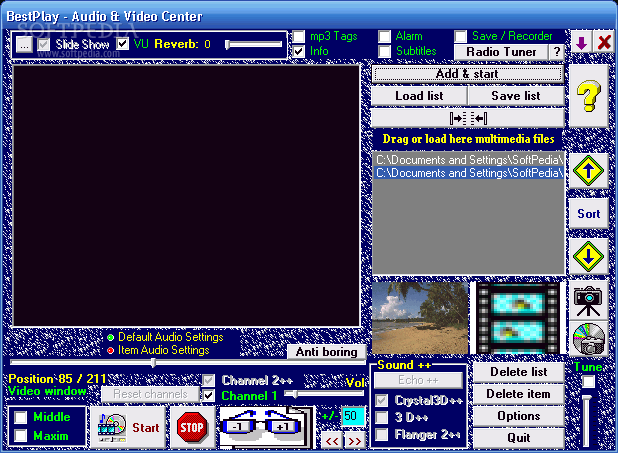Image resolution: width=618 pixels, height=453 pixels.
Task: Click the Quit button
Action: [x=519, y=438]
